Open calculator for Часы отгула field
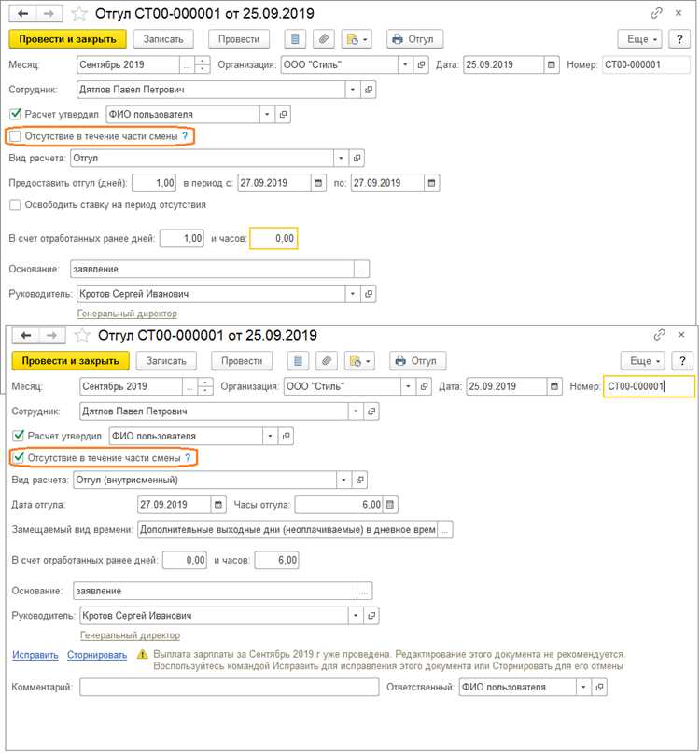 click(391, 505)
